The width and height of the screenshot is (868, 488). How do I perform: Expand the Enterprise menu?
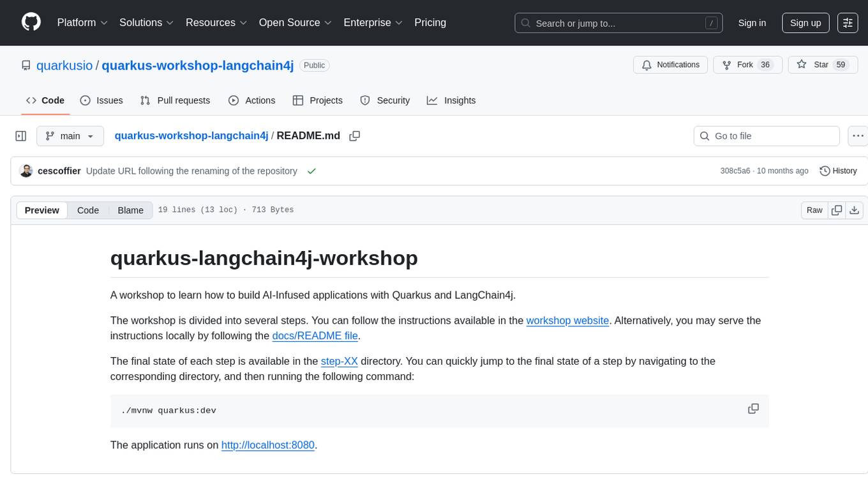(373, 22)
